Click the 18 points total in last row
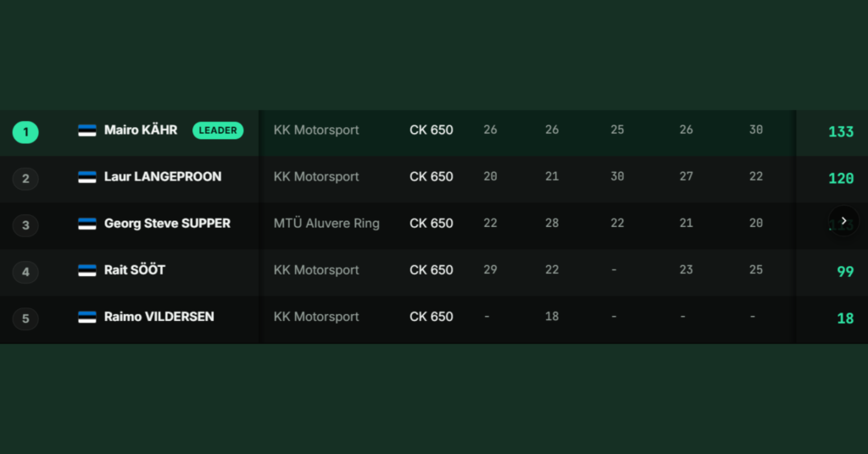This screenshot has height=454, width=868. pyautogui.click(x=845, y=318)
